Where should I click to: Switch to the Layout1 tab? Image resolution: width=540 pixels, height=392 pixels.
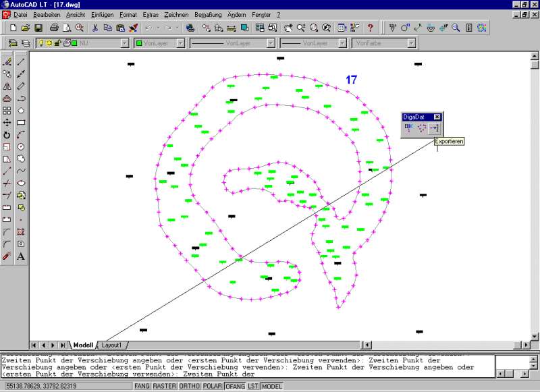(111, 345)
